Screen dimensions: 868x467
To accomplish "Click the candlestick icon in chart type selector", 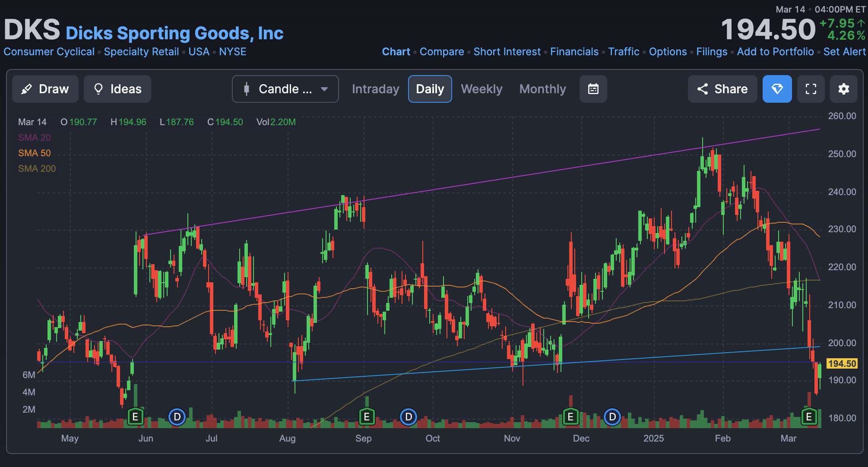I will pos(247,89).
